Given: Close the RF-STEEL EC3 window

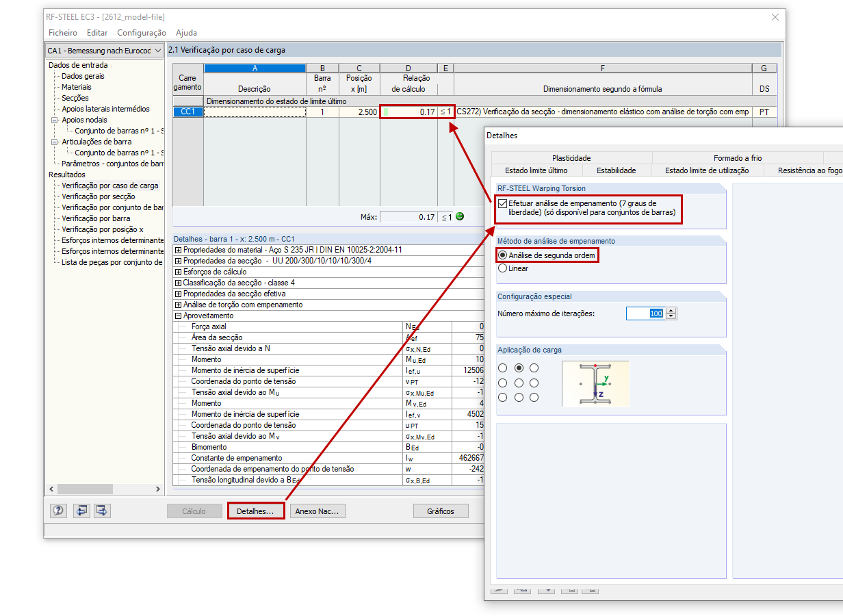Looking at the screenshot, I should click(x=775, y=17).
